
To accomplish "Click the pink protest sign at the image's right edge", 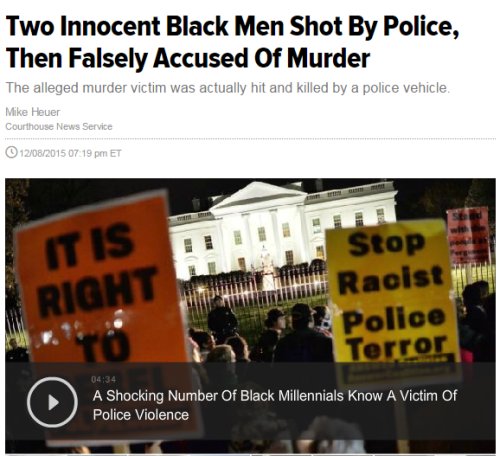I will point(469,235).
